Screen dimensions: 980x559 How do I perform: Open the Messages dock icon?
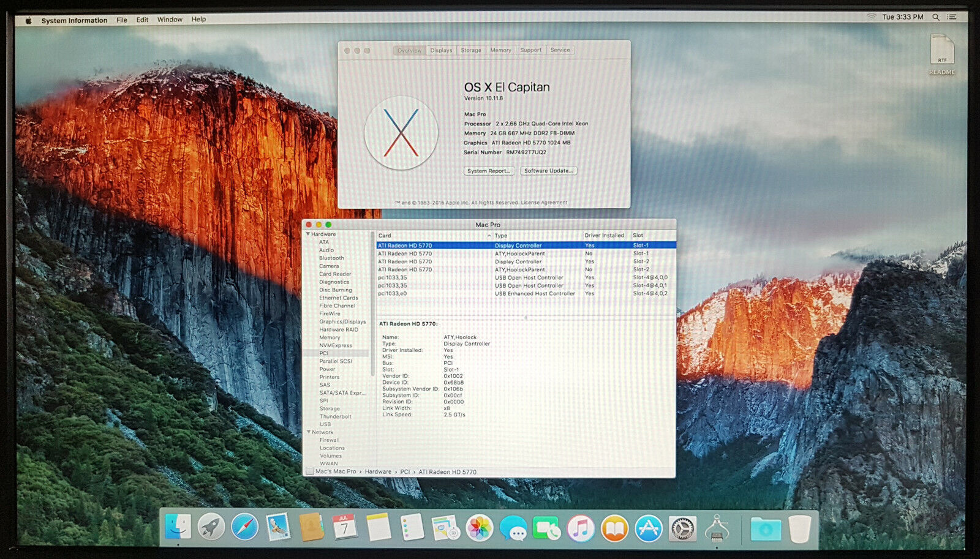coord(513,528)
